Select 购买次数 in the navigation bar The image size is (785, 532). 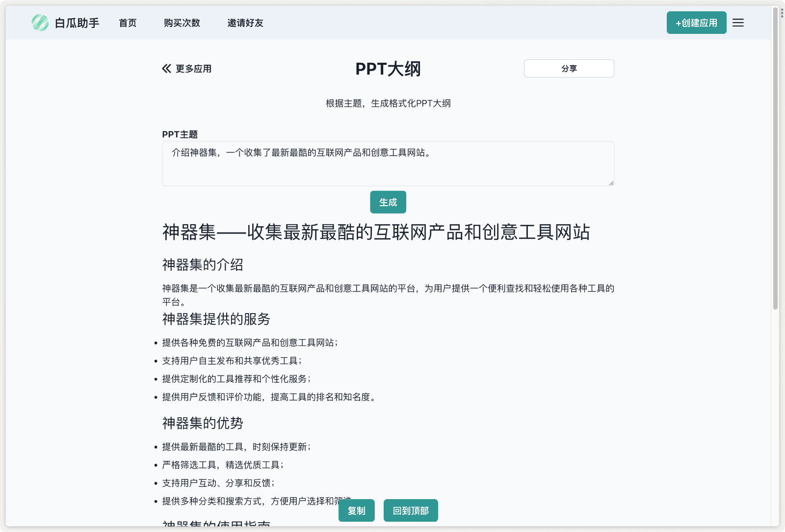[x=182, y=23]
